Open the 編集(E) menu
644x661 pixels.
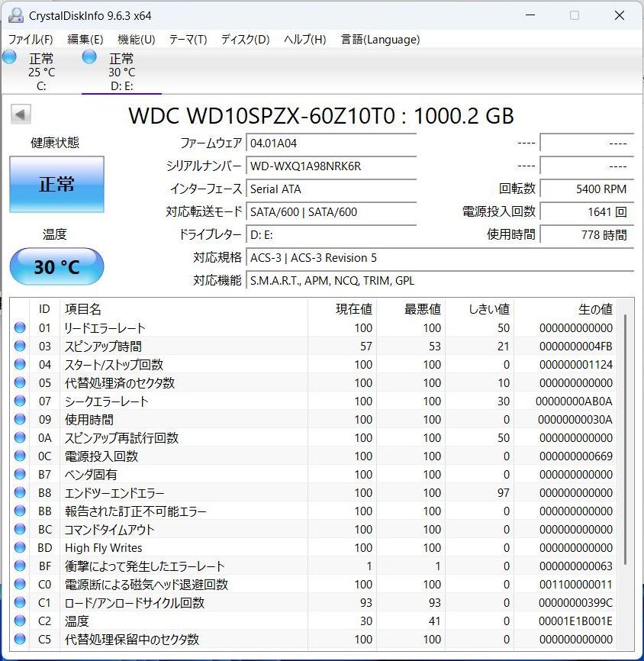coord(85,40)
